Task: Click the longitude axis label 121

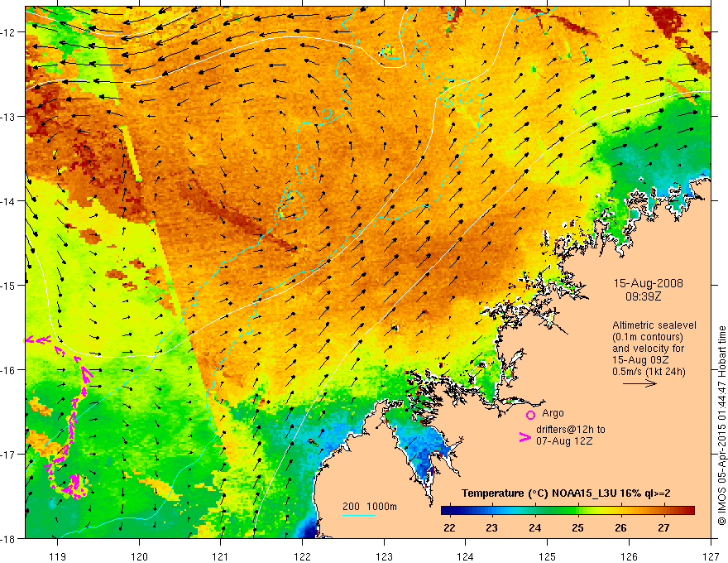Action: click(221, 556)
